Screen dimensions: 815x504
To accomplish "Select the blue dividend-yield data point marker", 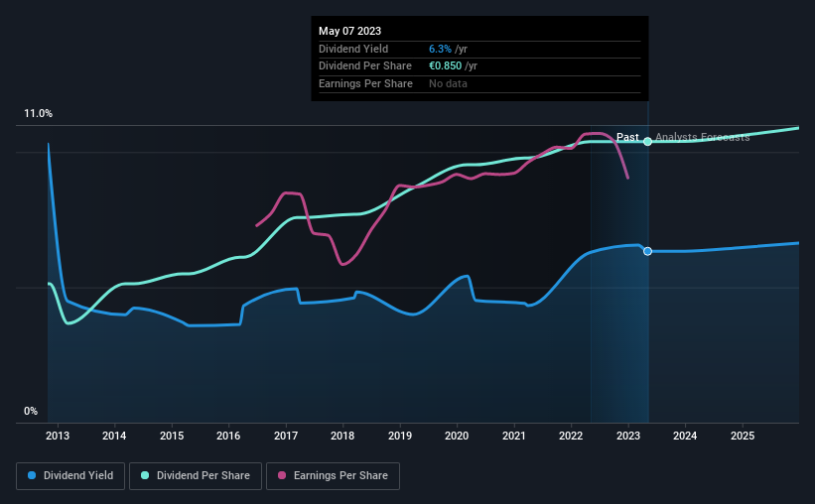I will (x=647, y=251).
